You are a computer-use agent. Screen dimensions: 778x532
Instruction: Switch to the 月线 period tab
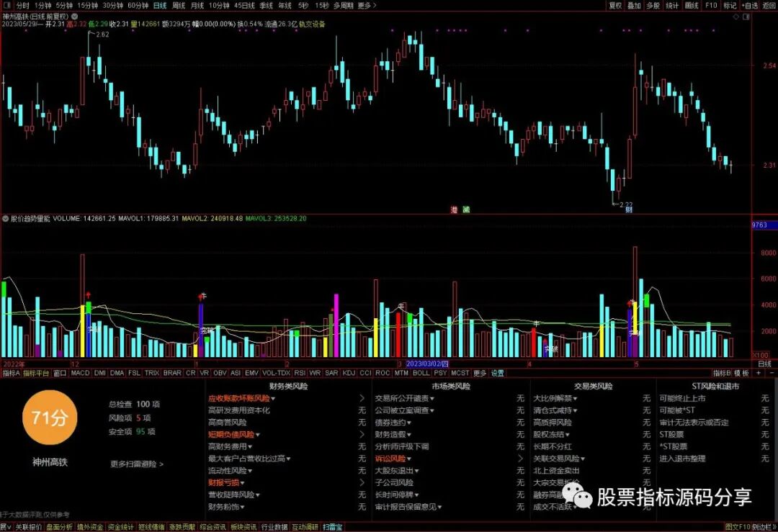197,6
